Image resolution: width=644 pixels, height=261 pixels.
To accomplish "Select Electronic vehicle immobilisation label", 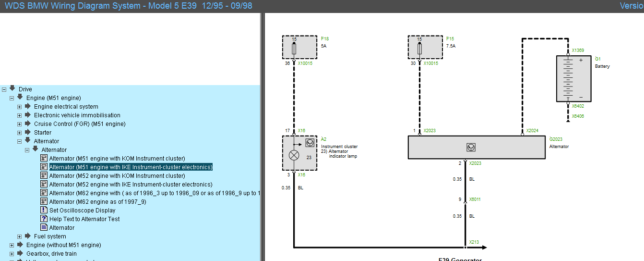I will pyautogui.click(x=77, y=115).
